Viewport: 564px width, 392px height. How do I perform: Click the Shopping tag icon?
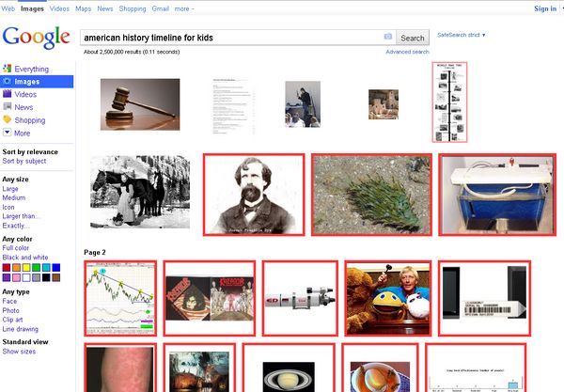(7, 119)
